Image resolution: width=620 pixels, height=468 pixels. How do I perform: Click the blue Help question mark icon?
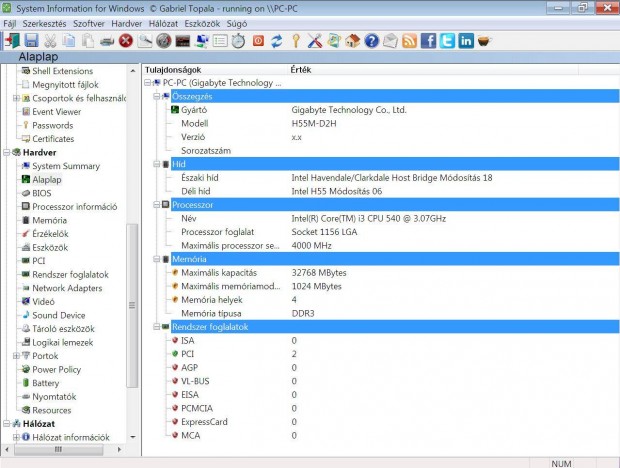pyautogui.click(x=371, y=41)
